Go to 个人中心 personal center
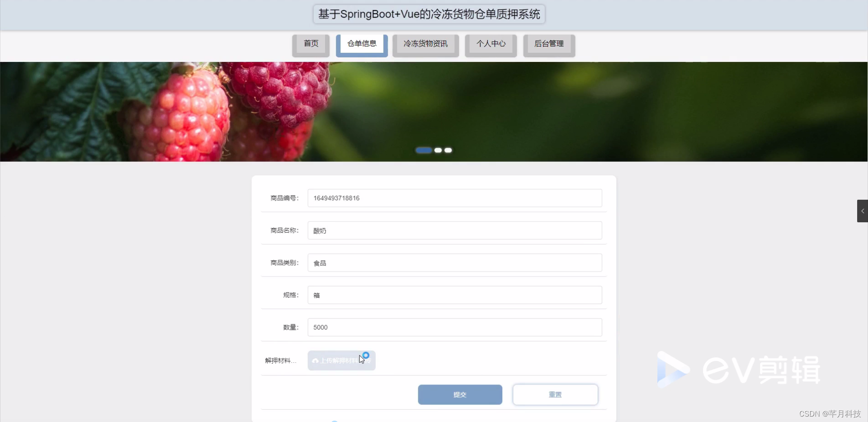Viewport: 868px width, 422px height. [491, 44]
